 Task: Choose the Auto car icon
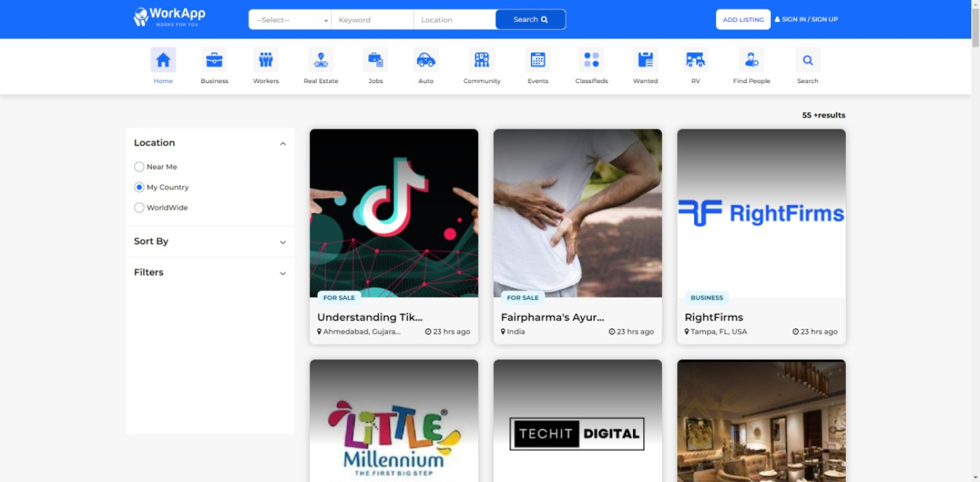(x=426, y=60)
